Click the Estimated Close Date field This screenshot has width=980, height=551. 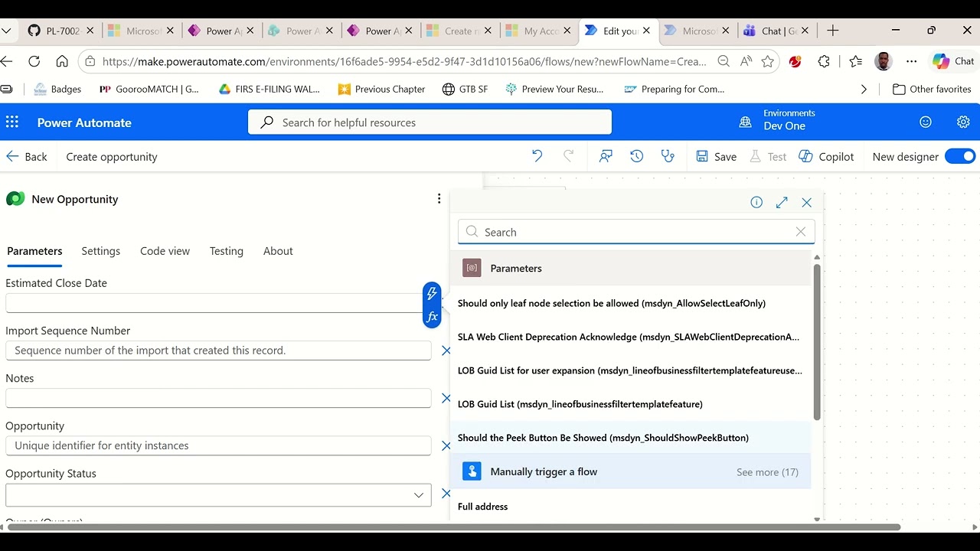pyautogui.click(x=214, y=303)
